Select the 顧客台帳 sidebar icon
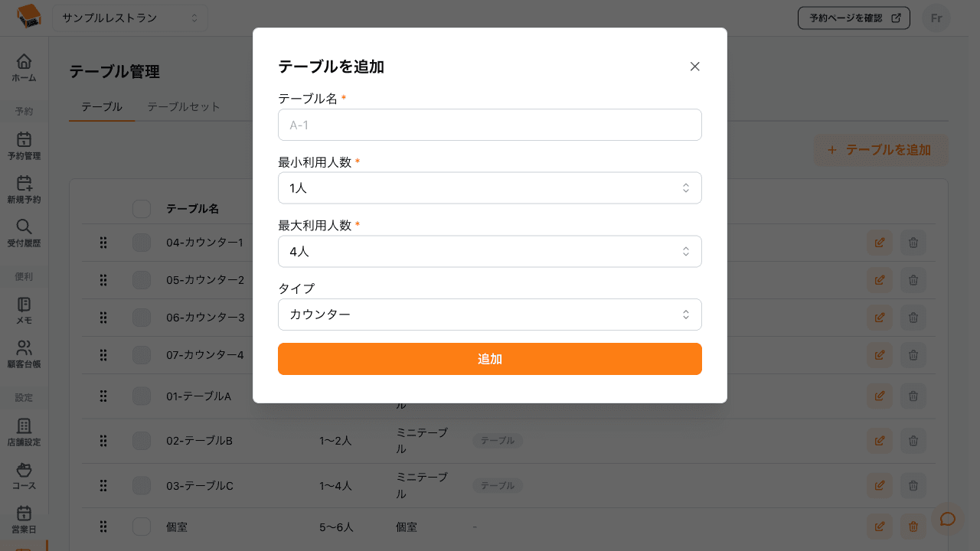 [24, 354]
